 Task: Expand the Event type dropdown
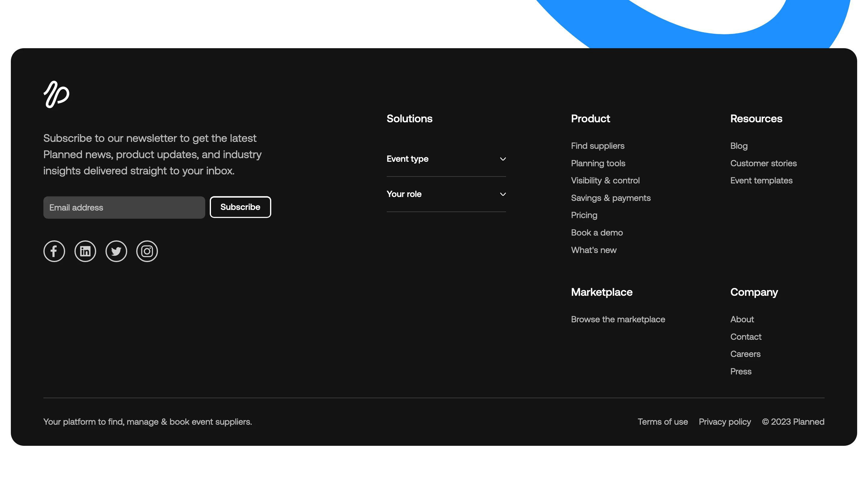(x=446, y=159)
